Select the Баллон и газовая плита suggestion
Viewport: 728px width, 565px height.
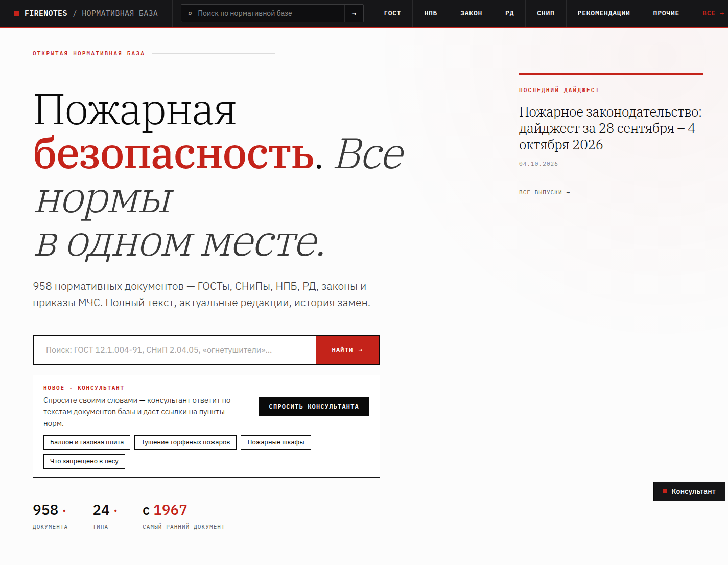[x=87, y=442]
